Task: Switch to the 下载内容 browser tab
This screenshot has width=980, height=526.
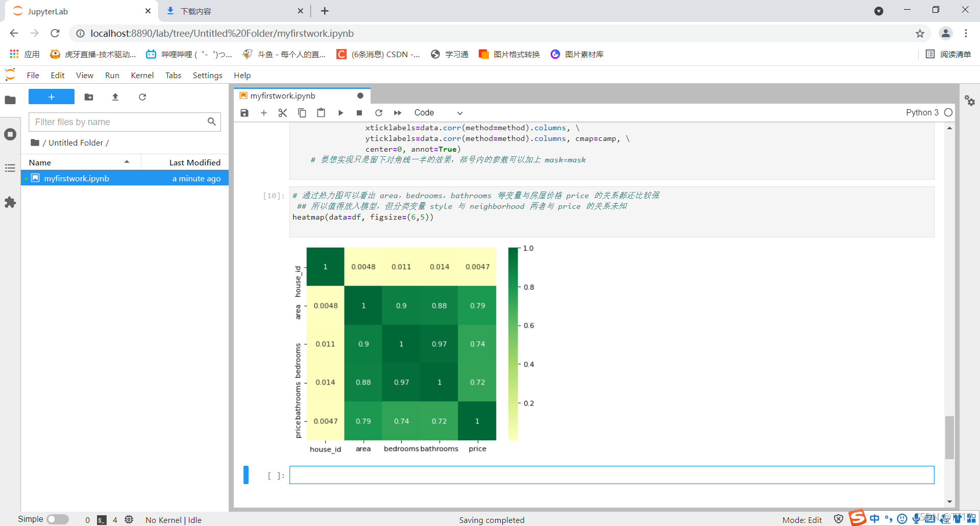Action: [234, 11]
